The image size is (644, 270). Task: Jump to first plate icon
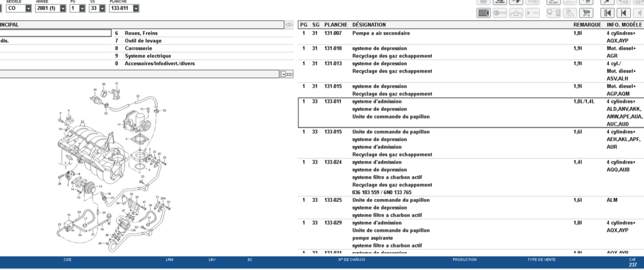click(607, 13)
